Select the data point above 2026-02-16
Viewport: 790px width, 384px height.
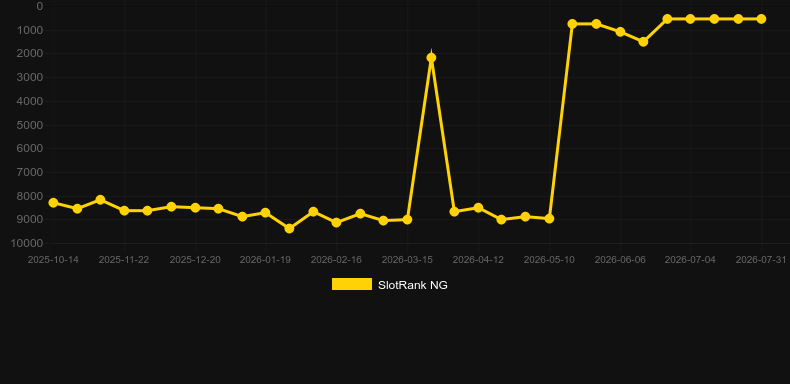337,222
